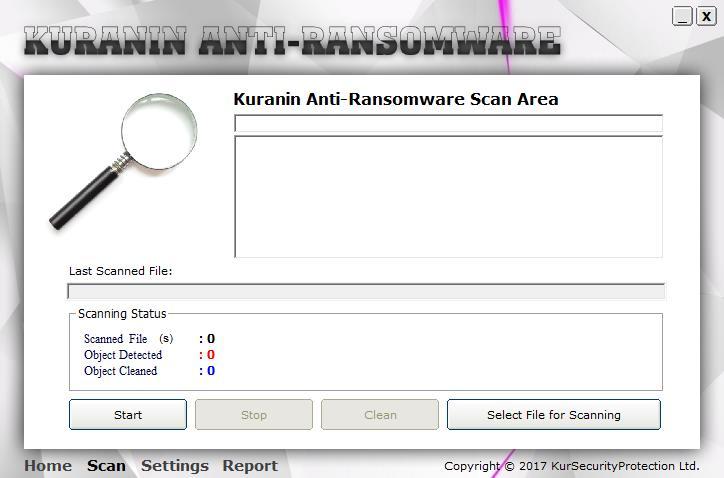Open the Settings tab
Viewport: 724px width, 478px height.
pos(175,466)
